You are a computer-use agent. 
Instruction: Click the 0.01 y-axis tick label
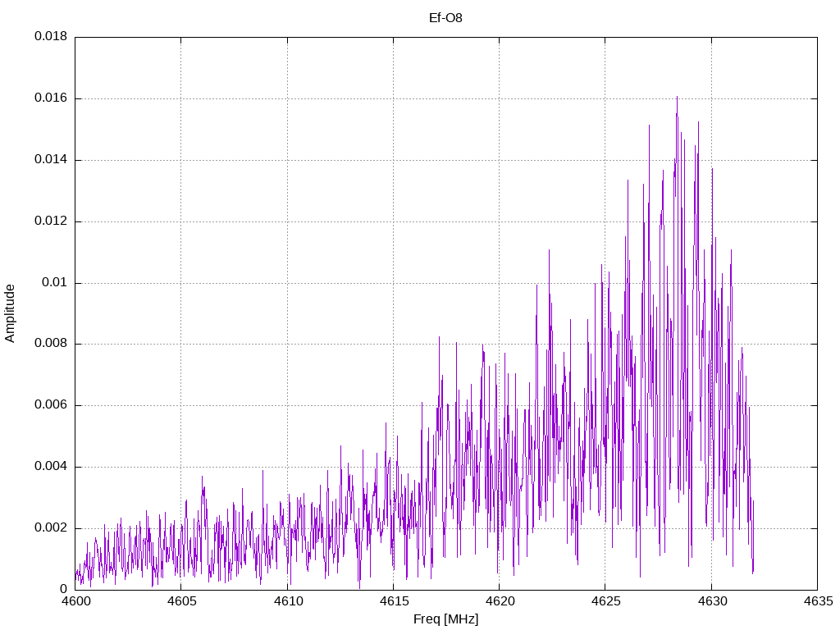pyautogui.click(x=55, y=282)
